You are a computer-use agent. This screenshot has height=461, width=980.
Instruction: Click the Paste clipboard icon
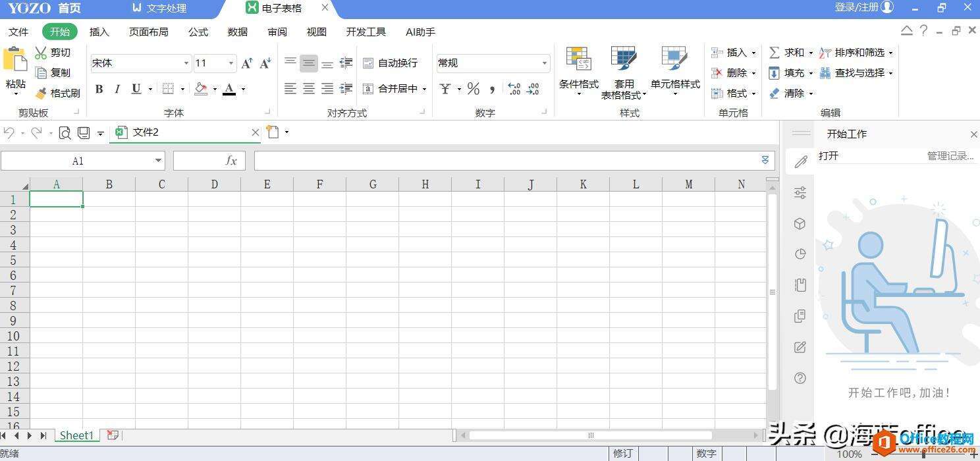point(14,60)
